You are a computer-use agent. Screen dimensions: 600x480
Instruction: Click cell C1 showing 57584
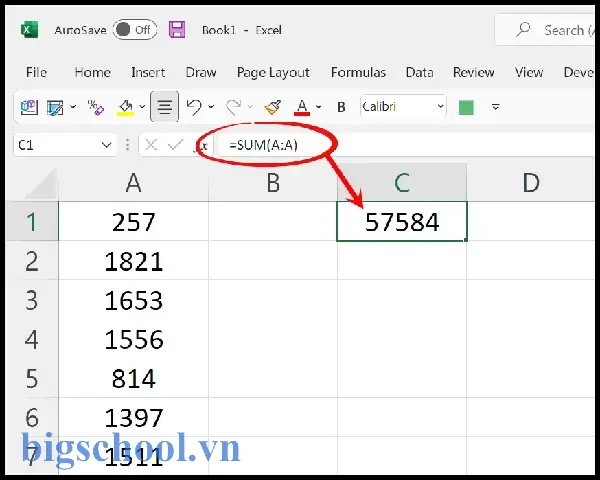402,222
